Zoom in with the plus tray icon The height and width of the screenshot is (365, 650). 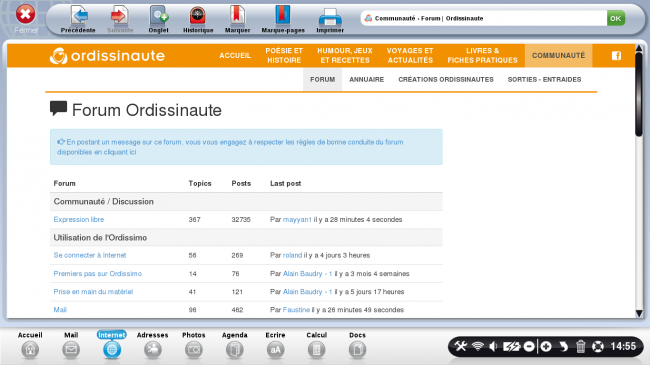[x=546, y=346]
